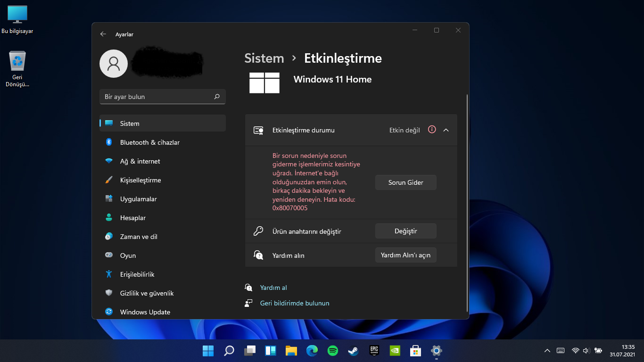
Task: Launch Microsoft Edge from the taskbar
Action: tap(312, 351)
